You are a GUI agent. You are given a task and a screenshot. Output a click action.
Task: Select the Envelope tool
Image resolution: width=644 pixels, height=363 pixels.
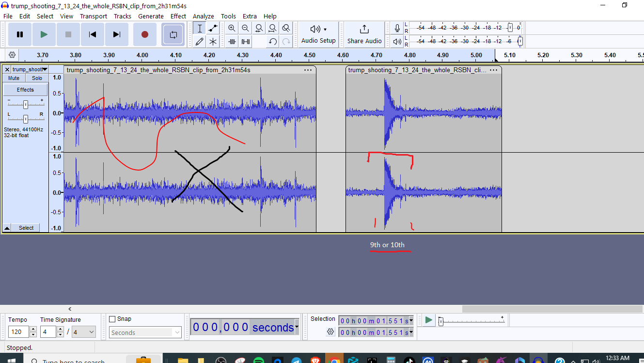tap(213, 28)
